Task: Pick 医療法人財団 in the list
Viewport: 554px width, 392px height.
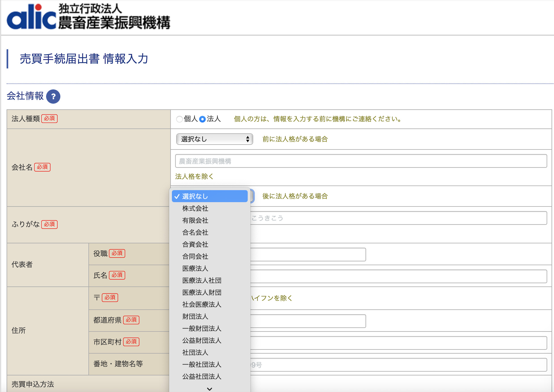Action: pyautogui.click(x=210, y=292)
